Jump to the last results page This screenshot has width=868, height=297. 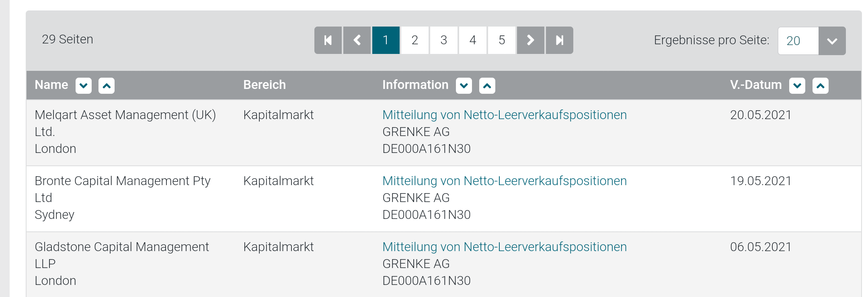click(558, 40)
